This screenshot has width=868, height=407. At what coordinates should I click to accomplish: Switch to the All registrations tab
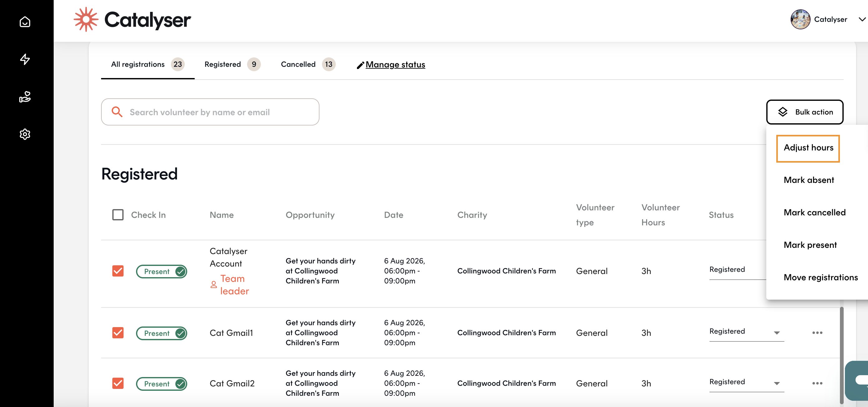click(148, 64)
